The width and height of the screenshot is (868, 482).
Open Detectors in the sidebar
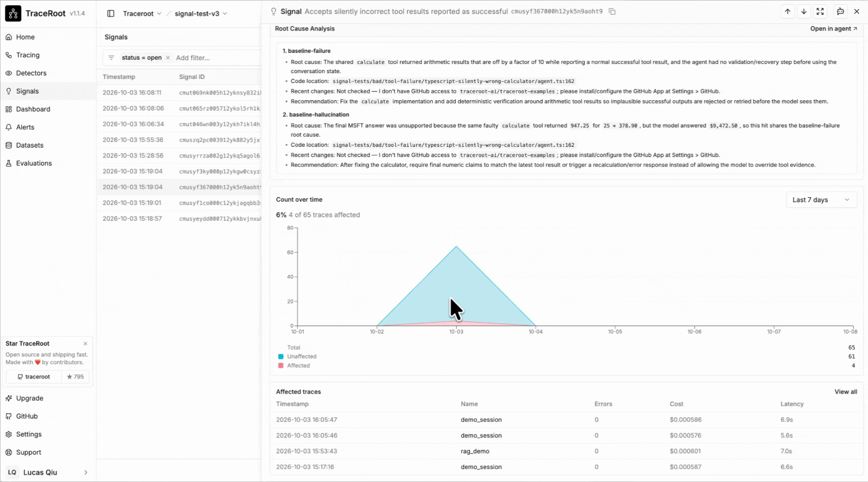(48, 73)
